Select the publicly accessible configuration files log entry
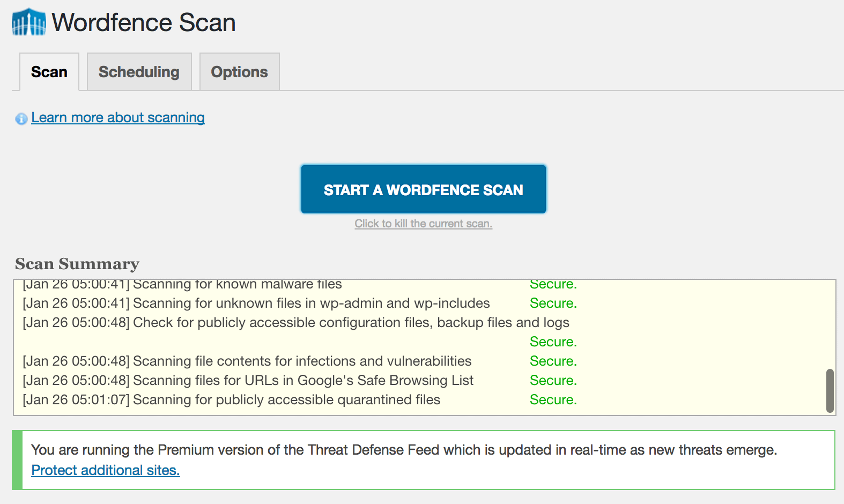 [x=296, y=323]
